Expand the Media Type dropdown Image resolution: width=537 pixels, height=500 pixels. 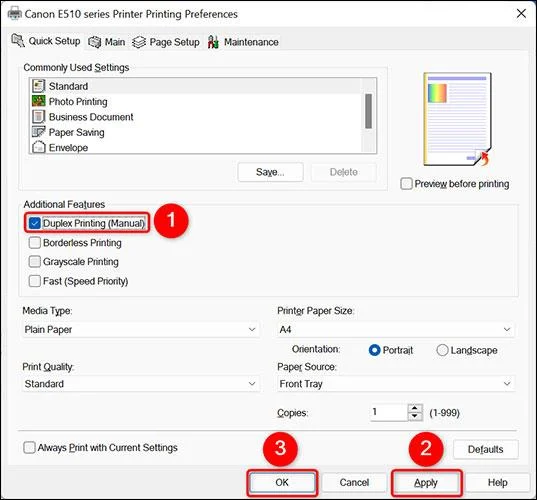[x=140, y=329]
